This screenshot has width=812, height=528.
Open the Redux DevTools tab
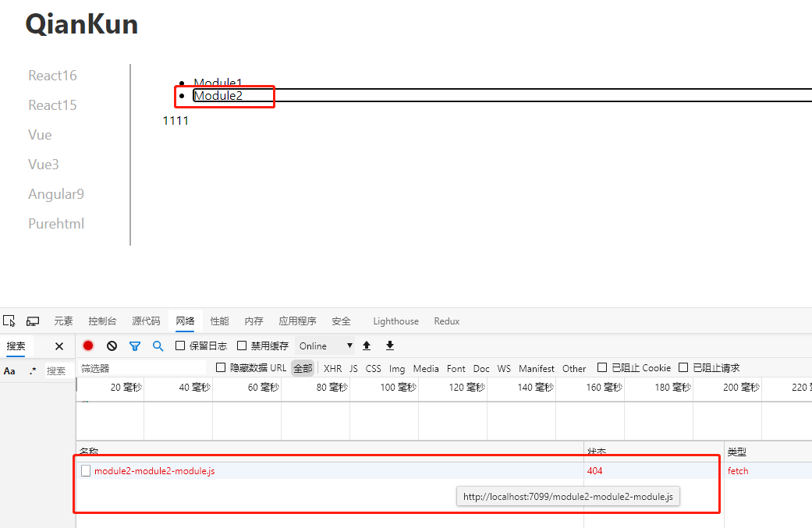point(447,321)
